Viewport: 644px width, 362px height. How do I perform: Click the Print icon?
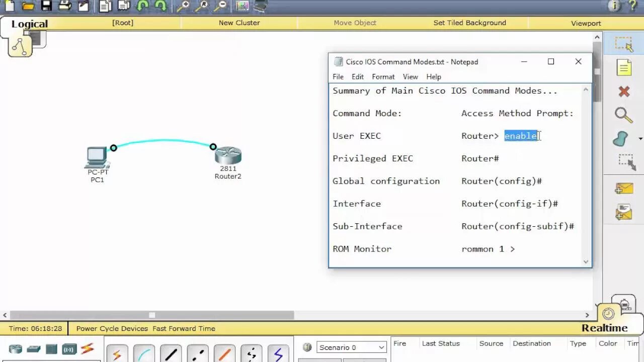coord(65,6)
